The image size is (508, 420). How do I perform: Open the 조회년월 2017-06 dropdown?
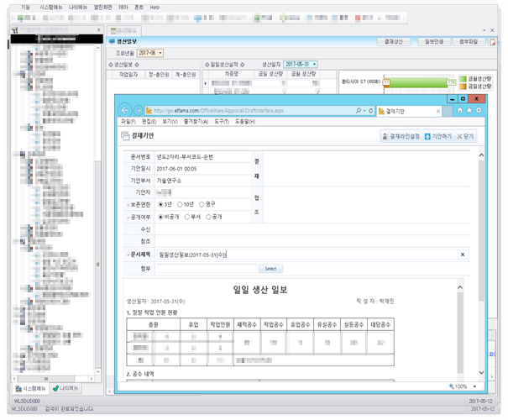click(160, 53)
